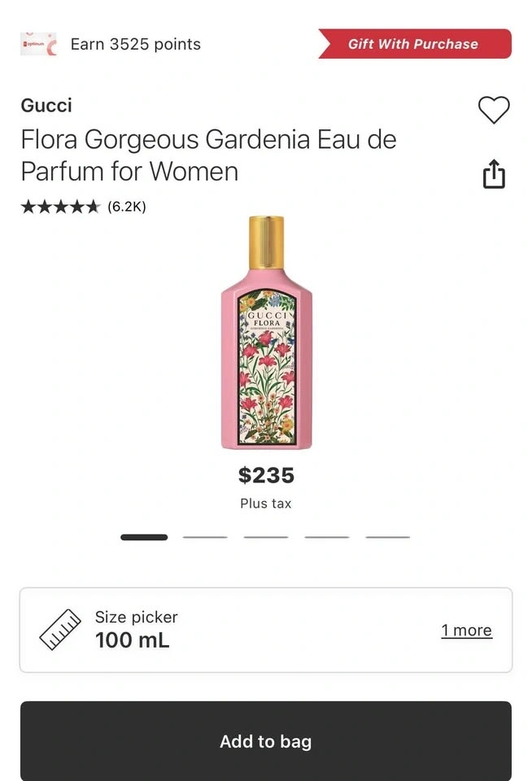
Task: Jump to the fourth carousel image indicator
Action: 327,537
